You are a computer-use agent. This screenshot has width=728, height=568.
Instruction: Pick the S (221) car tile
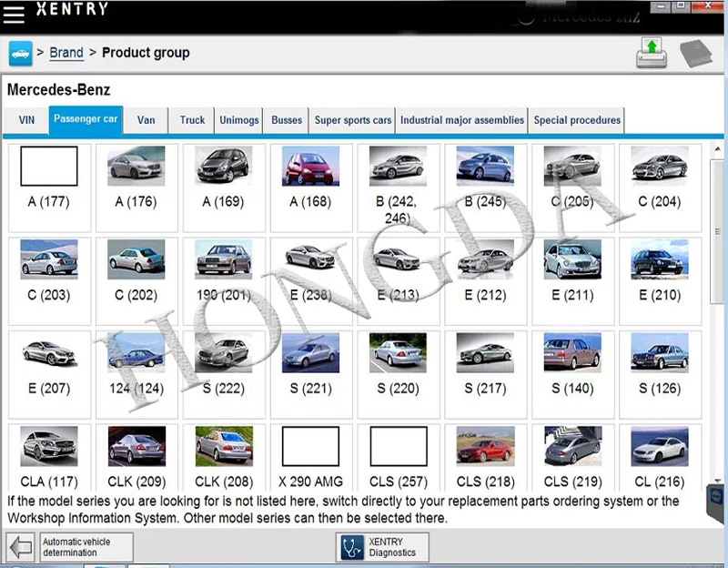(311, 374)
